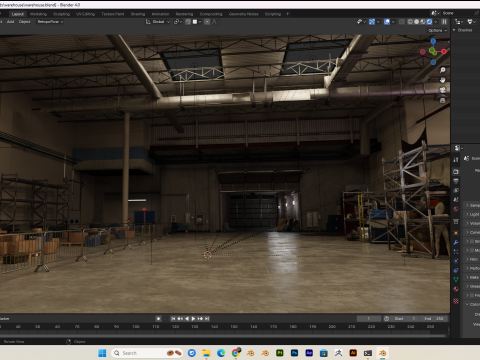Open the Collection properties tab

(x=456, y=221)
